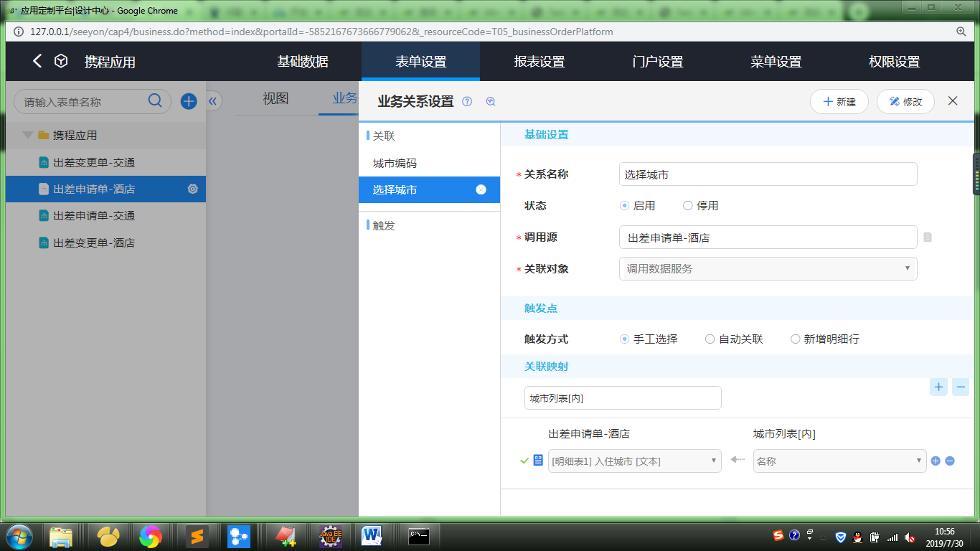This screenshot has width=980, height=551.
Task: Add a mapping row with the round plus icon
Action: [936, 461]
